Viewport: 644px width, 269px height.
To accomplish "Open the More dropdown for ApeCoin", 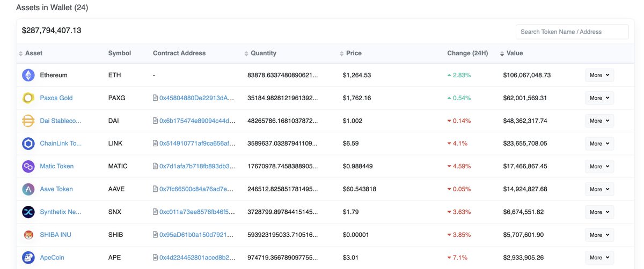I will tap(599, 257).
